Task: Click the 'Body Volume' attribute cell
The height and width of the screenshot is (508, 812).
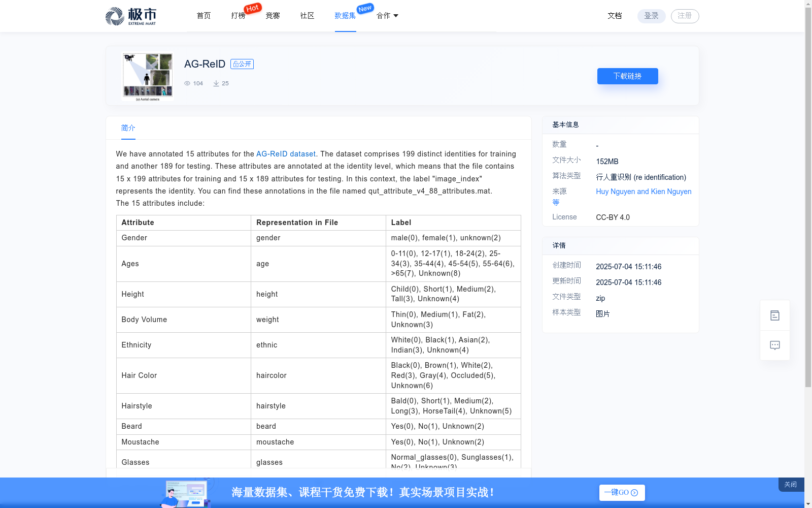Action: [x=184, y=320]
